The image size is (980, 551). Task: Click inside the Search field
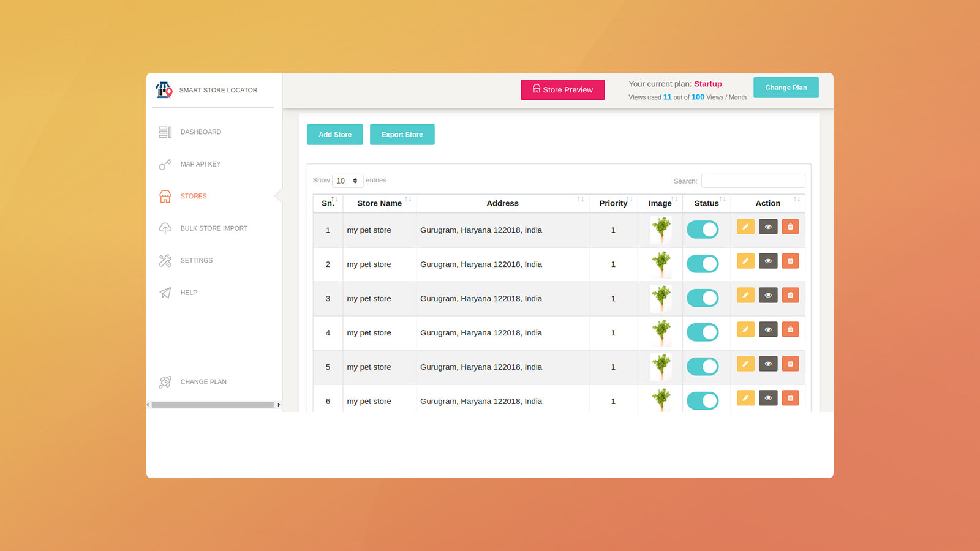pyautogui.click(x=753, y=181)
